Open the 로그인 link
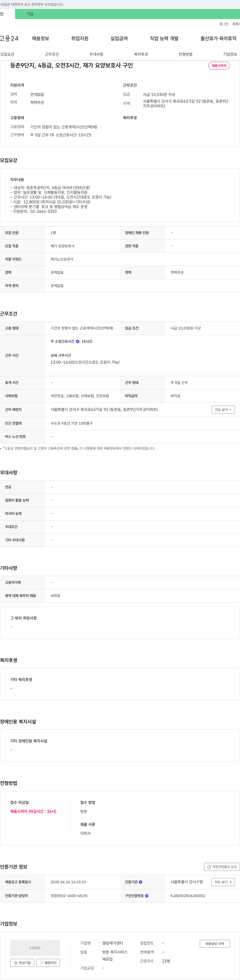 point(224,24)
